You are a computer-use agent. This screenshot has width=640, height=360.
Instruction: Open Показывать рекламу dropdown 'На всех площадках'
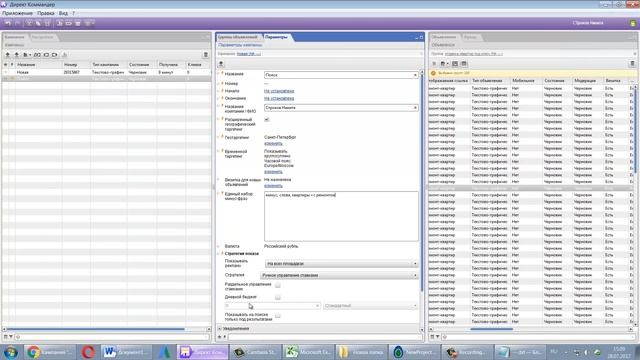point(341,264)
